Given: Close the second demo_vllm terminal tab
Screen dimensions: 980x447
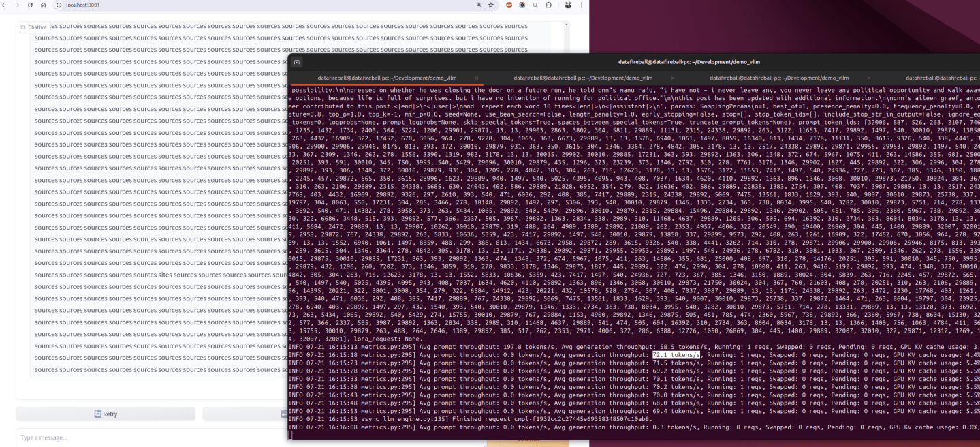Looking at the screenshot, I should (672, 78).
